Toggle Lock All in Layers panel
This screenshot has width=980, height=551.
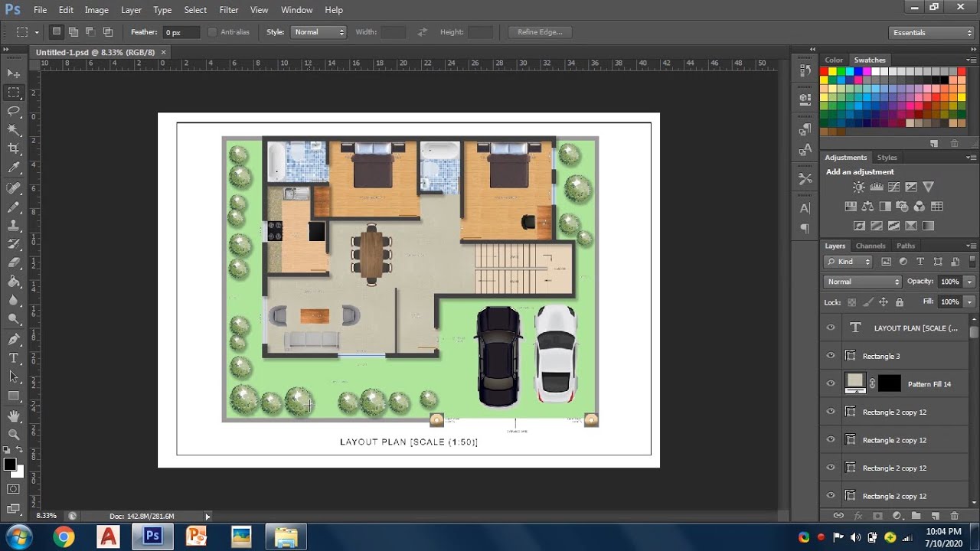pos(899,302)
